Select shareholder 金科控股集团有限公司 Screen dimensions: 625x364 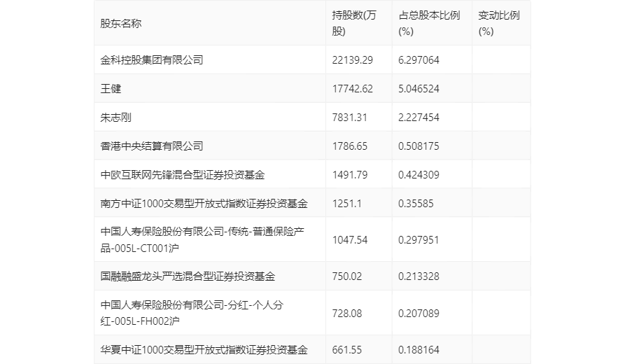tap(152, 59)
